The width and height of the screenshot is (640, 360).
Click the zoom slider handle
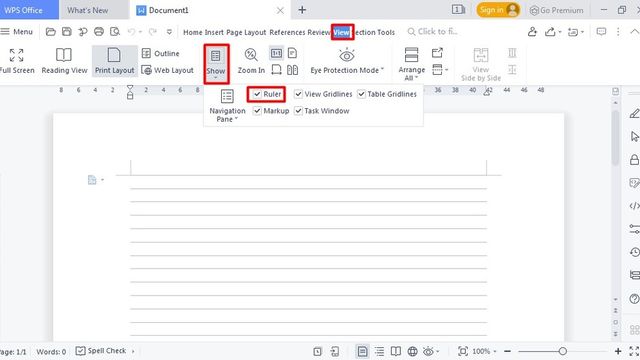click(562, 351)
